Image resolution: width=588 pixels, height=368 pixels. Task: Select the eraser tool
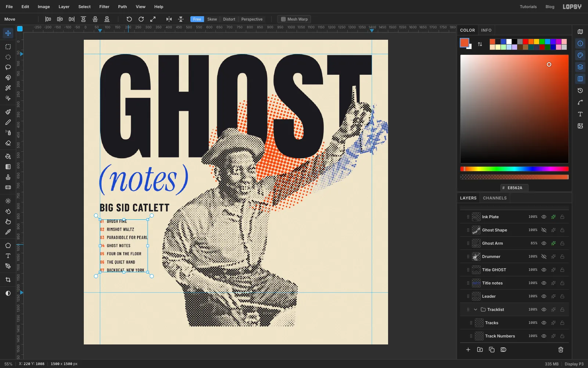8,143
